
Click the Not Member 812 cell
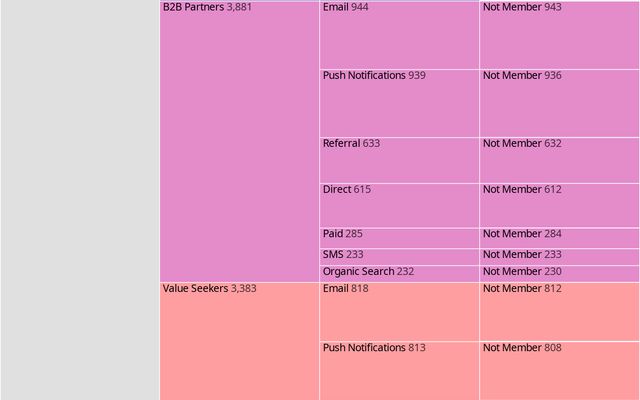click(x=560, y=312)
